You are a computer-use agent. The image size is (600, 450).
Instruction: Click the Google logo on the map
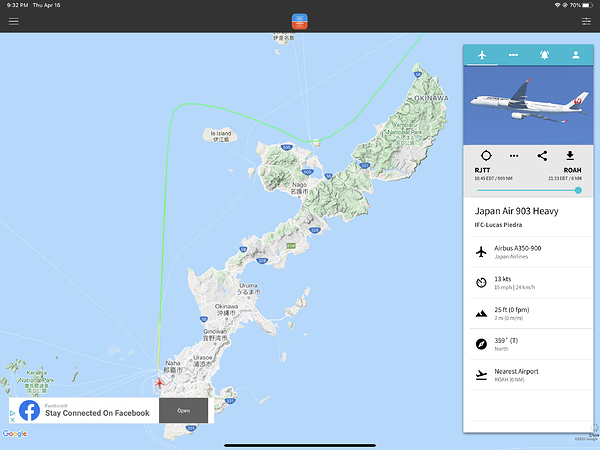(15, 434)
